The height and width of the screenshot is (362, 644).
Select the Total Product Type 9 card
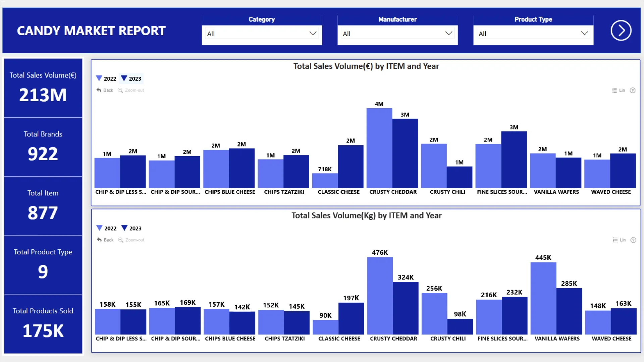click(x=43, y=265)
